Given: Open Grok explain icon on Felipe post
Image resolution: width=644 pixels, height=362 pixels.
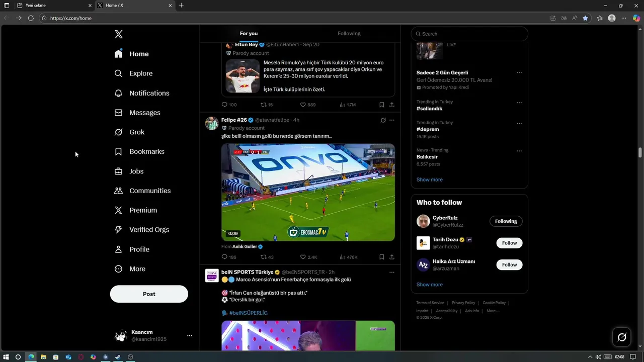Looking at the screenshot, I should click(383, 120).
